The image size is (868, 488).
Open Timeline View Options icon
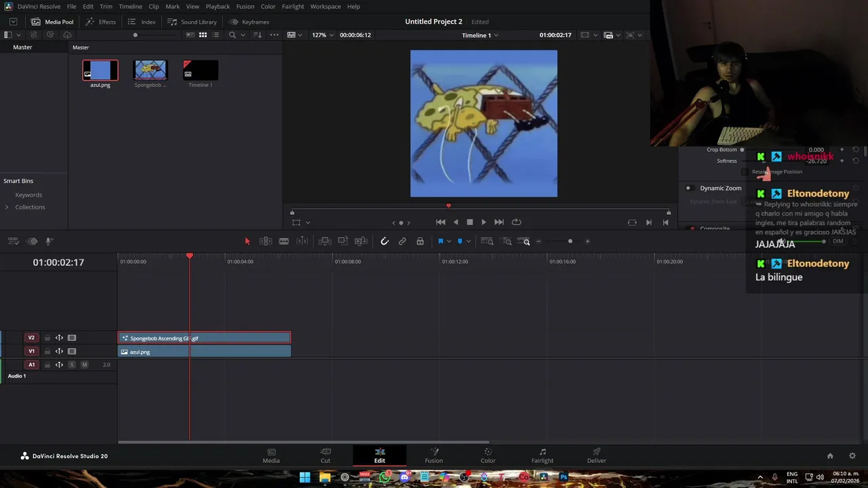[13, 241]
